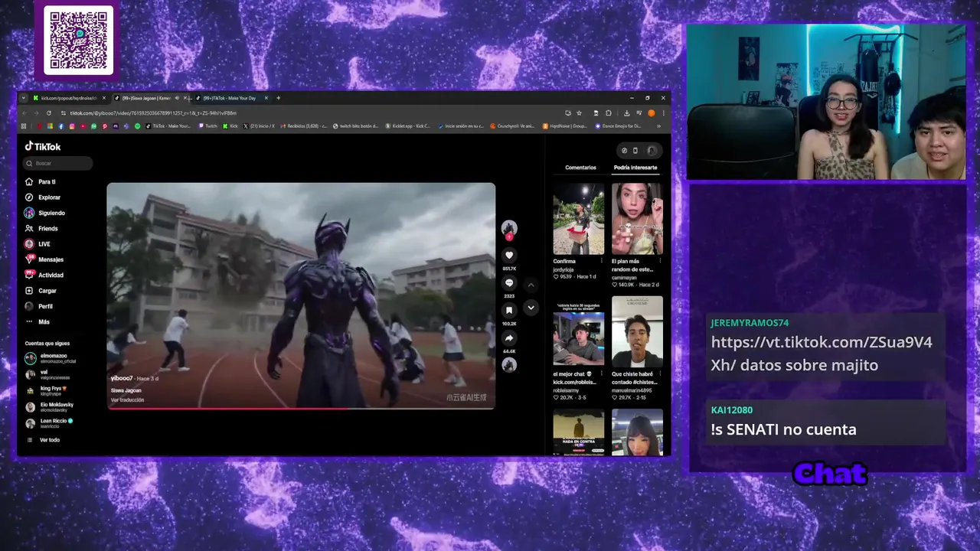Follow creator via red plus badge
Viewport: 980px width, 551px height.
coord(509,237)
